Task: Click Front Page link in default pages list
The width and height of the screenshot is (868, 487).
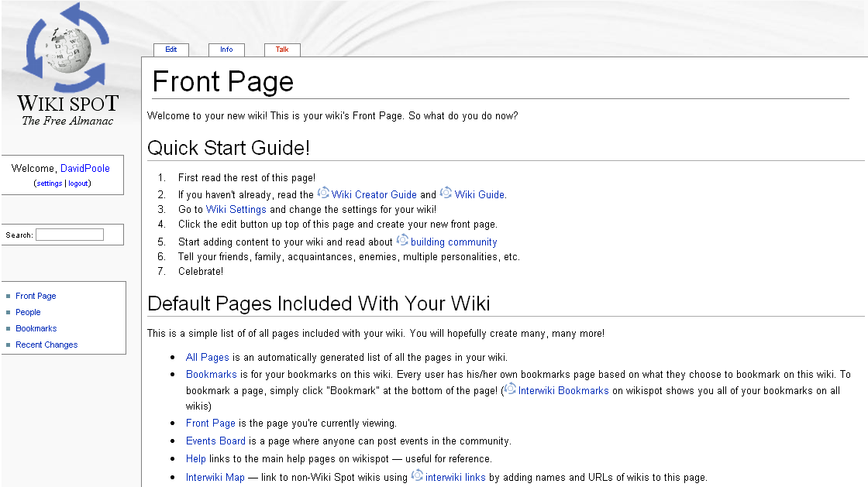Action: [210, 424]
